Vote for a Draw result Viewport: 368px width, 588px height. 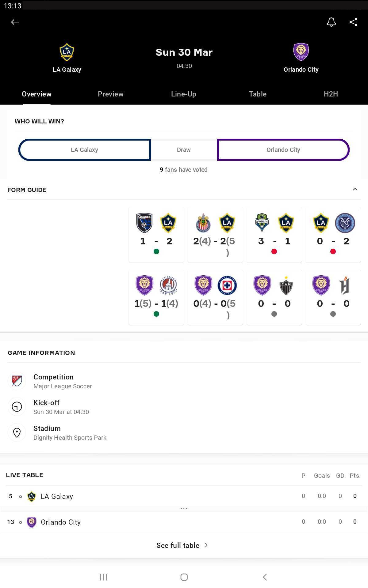click(184, 150)
